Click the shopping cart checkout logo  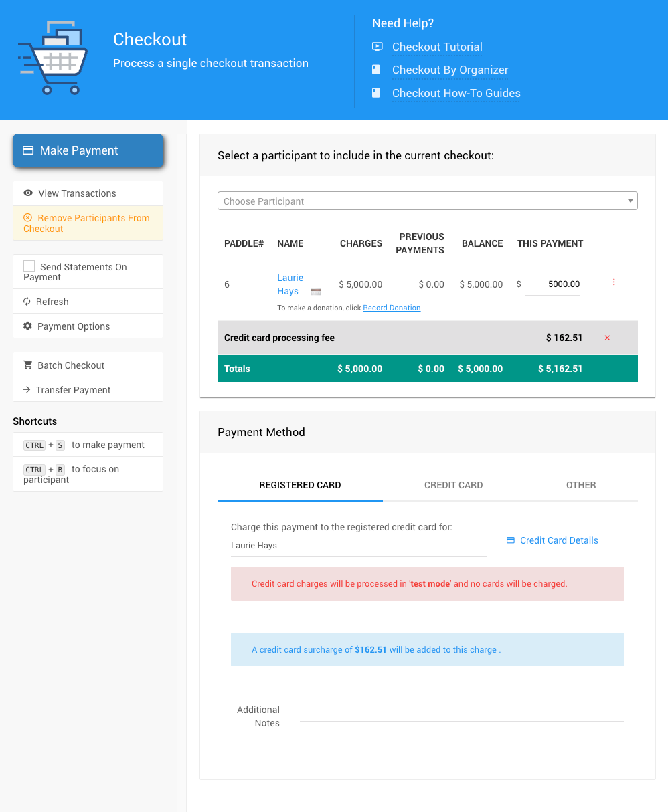[x=53, y=58]
